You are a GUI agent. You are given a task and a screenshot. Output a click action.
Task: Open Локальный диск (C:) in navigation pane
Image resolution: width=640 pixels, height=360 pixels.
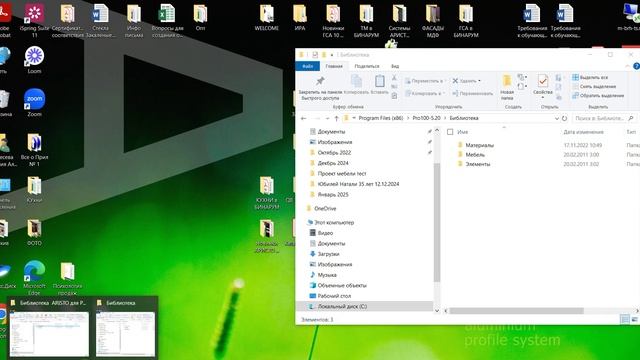[365, 307]
